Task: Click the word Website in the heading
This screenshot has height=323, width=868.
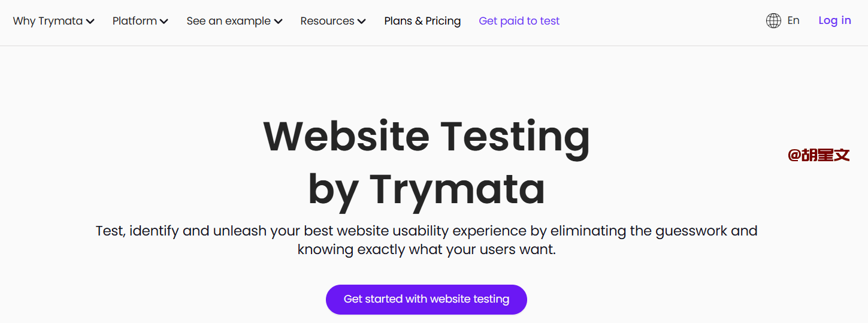Action: (x=346, y=136)
